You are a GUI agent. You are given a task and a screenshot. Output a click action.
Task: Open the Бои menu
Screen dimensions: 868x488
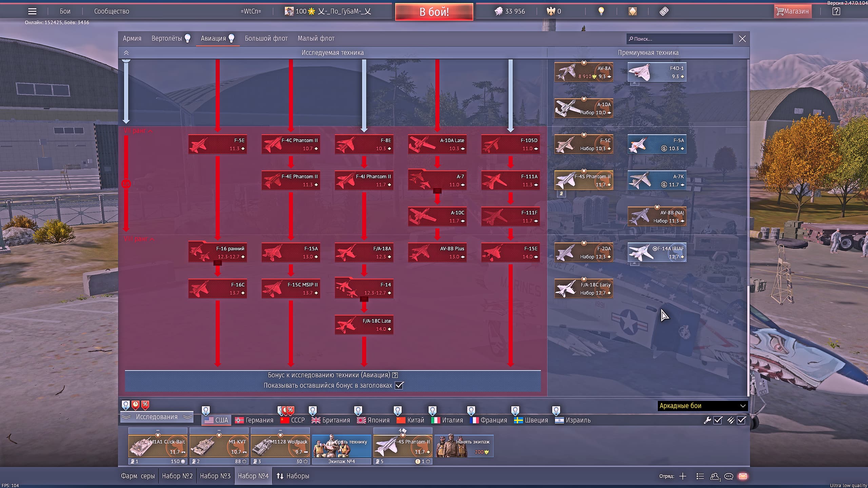point(65,11)
